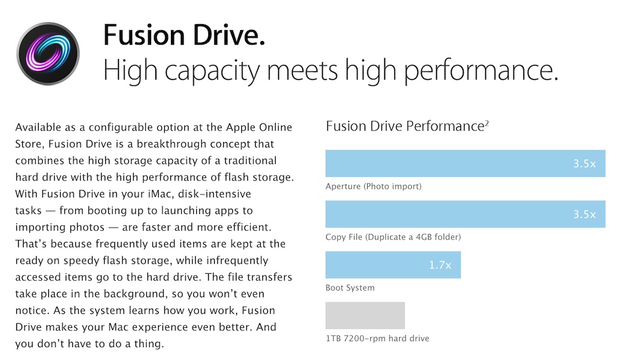The height and width of the screenshot is (364, 626).
Task: Click the text speedy flash storage in paragraph
Action: pyautogui.click(x=118, y=261)
